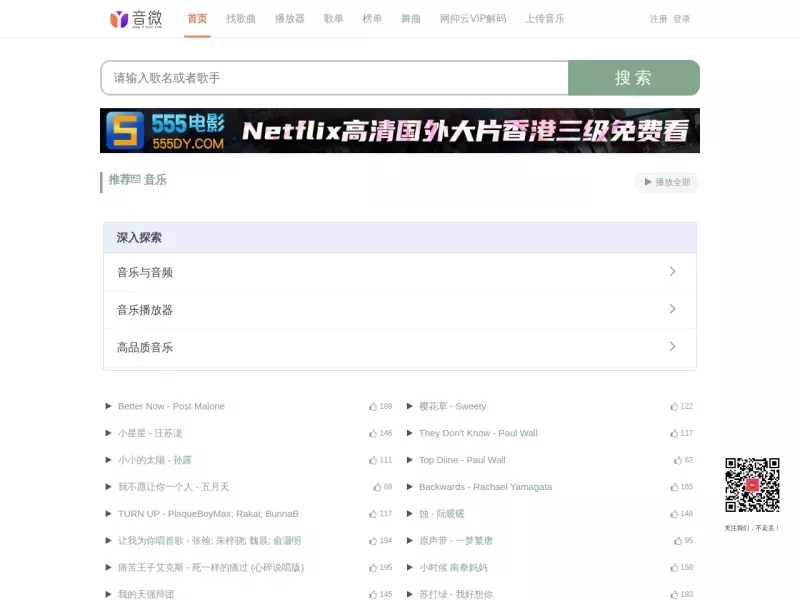The height and width of the screenshot is (600, 800).
Task: Like 小时候 thumbs-up icon
Action: pos(674,567)
